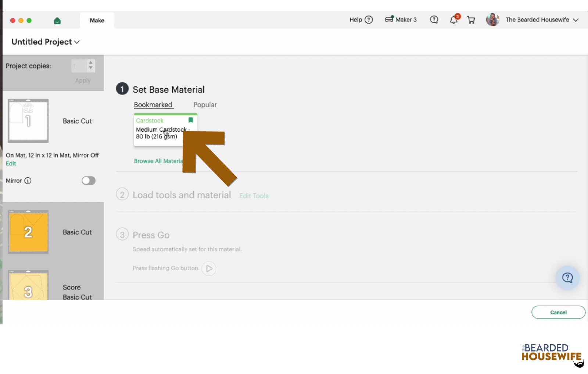Viewport: 588px width, 374px height.
Task: Open the notifications bell
Action: point(454,19)
